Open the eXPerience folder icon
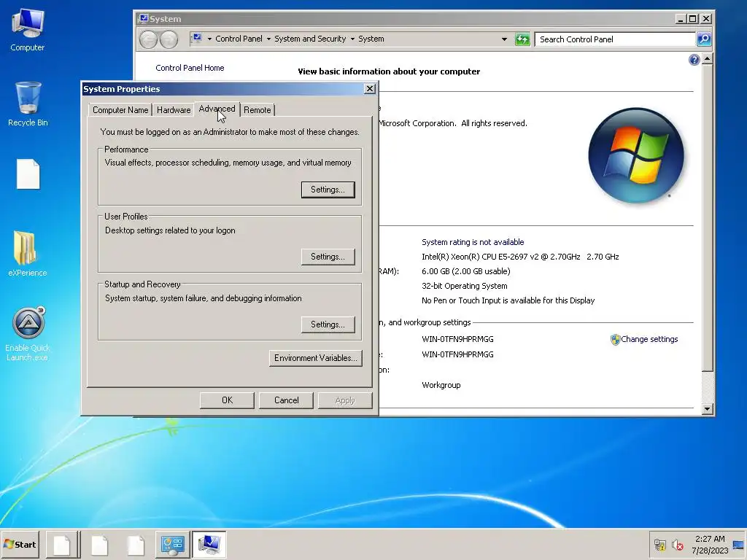The height and width of the screenshot is (560, 747). [27, 254]
